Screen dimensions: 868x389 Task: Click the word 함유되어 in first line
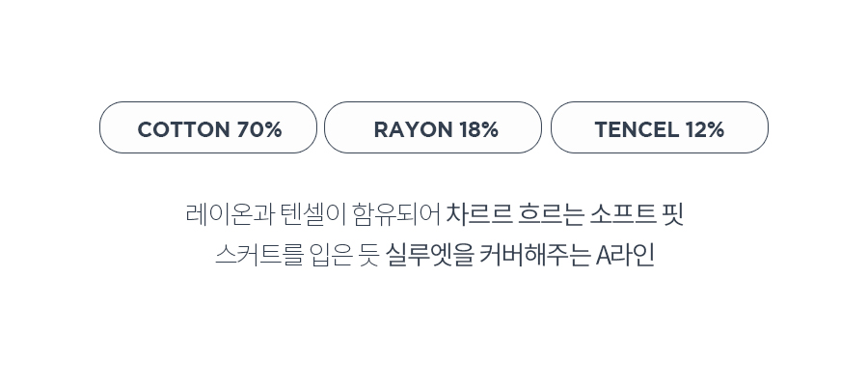[396, 214]
